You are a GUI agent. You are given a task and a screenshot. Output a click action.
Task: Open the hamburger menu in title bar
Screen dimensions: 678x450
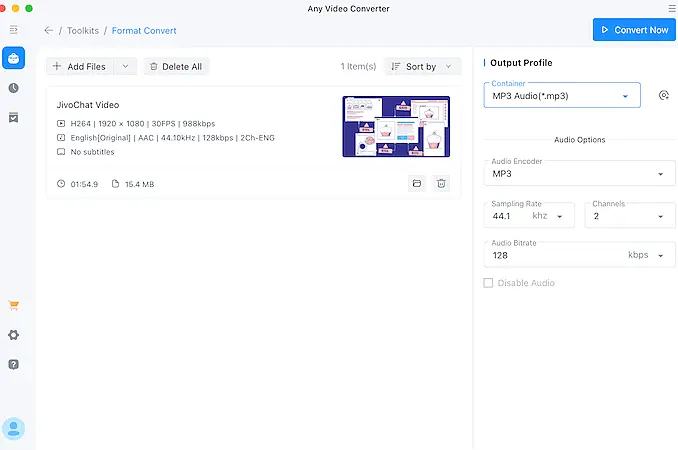(671, 8)
